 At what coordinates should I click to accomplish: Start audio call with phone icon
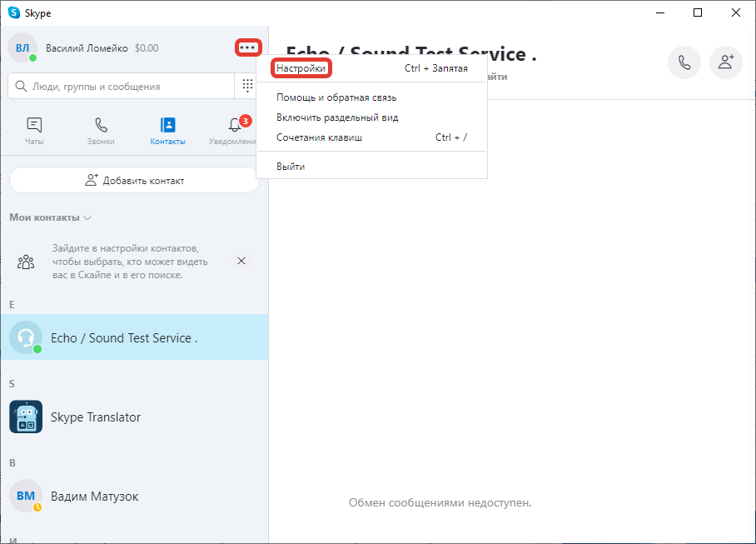[x=684, y=62]
